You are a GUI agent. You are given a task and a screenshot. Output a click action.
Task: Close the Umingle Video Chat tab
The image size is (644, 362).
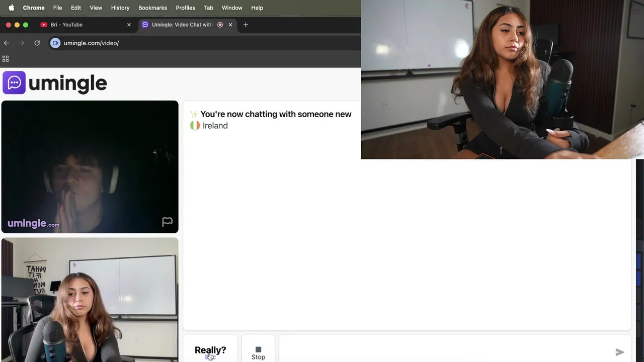(230, 25)
